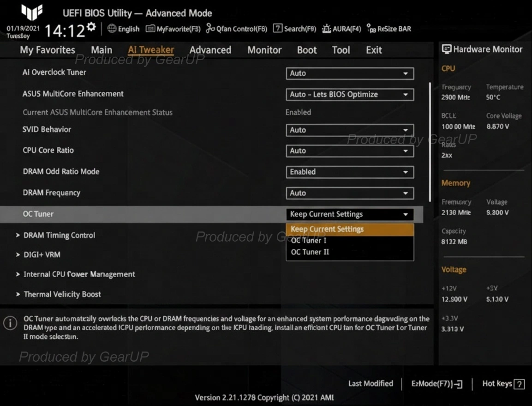Click the TUF logo in the header

pos(32,12)
